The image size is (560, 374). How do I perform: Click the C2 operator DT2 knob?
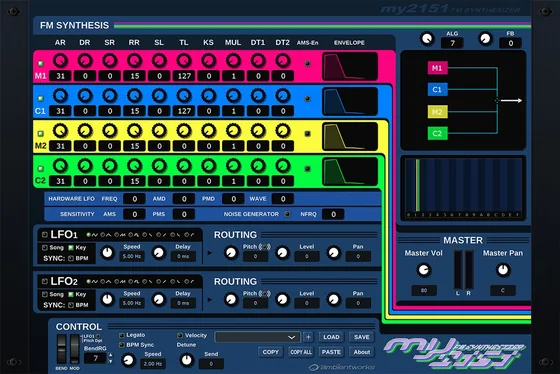tap(283, 166)
